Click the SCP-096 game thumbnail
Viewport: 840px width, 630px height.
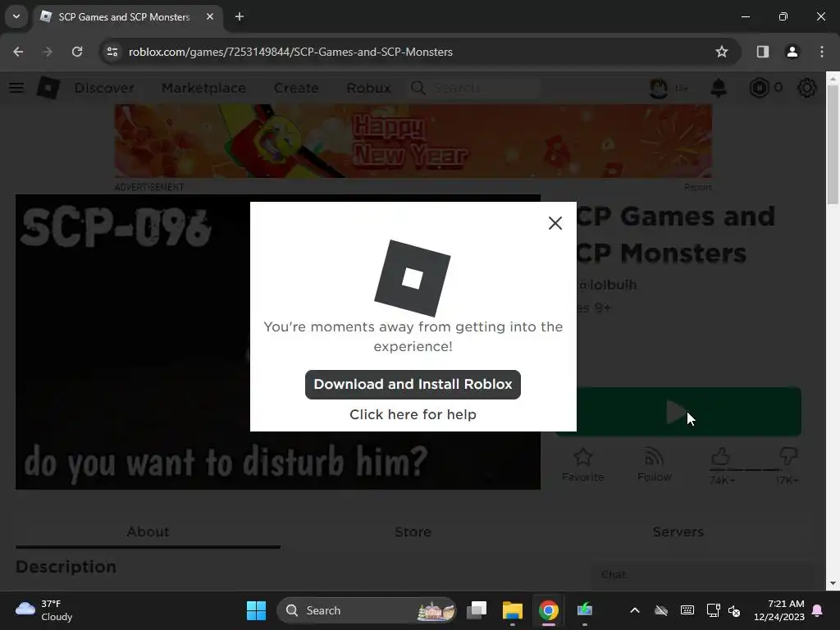pyautogui.click(x=133, y=342)
